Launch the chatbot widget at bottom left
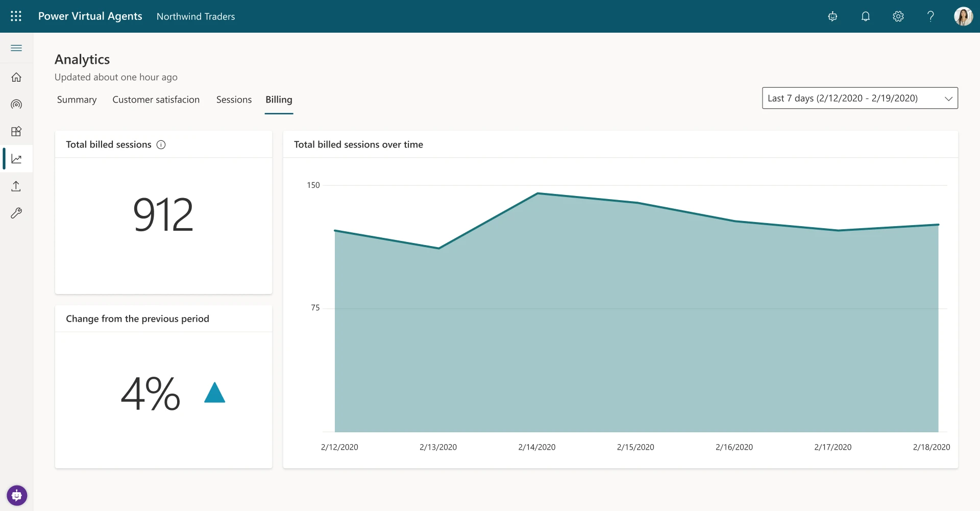Viewport: 980px width, 511px height. 16,495
